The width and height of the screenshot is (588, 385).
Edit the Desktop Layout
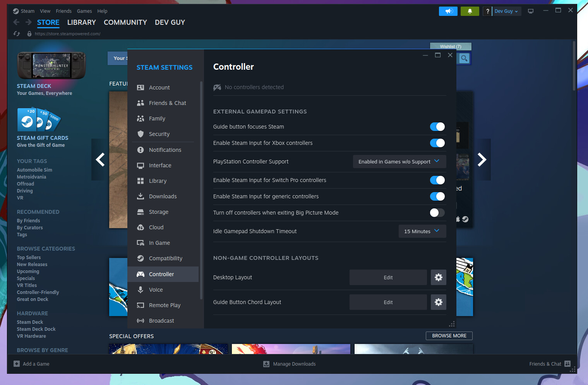[388, 277]
